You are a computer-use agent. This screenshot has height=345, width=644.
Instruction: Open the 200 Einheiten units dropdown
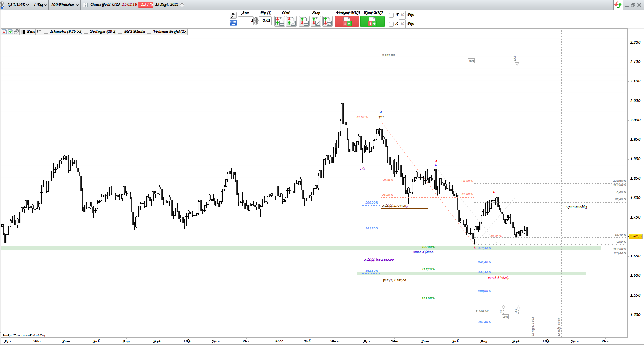pos(65,5)
